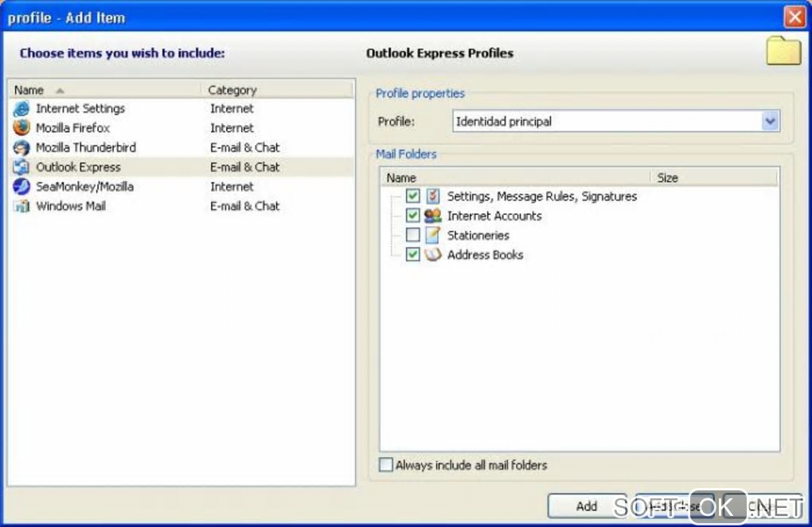Viewport: 812px width, 527px height.
Task: Enable Always include all mail folders
Action: coord(386,464)
